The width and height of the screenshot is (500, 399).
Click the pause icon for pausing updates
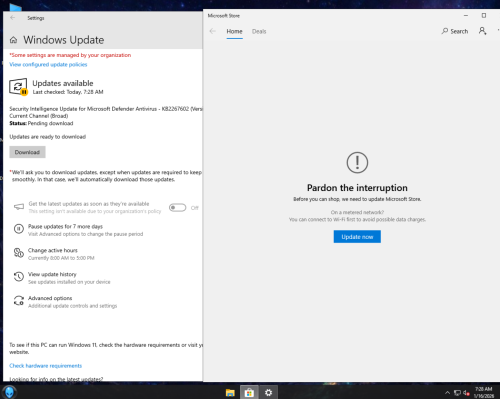pos(19,229)
